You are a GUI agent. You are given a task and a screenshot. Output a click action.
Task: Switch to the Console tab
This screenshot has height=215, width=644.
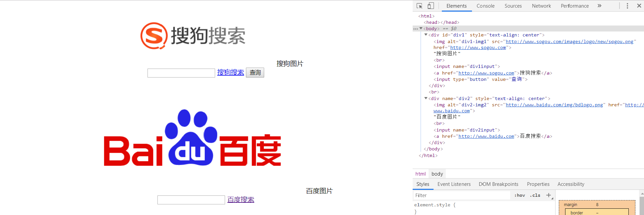click(485, 6)
